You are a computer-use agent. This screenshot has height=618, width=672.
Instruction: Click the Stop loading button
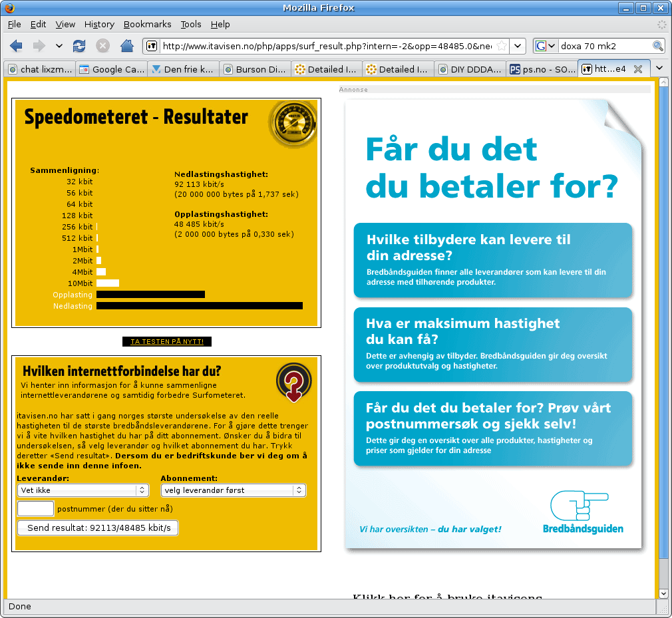102,46
